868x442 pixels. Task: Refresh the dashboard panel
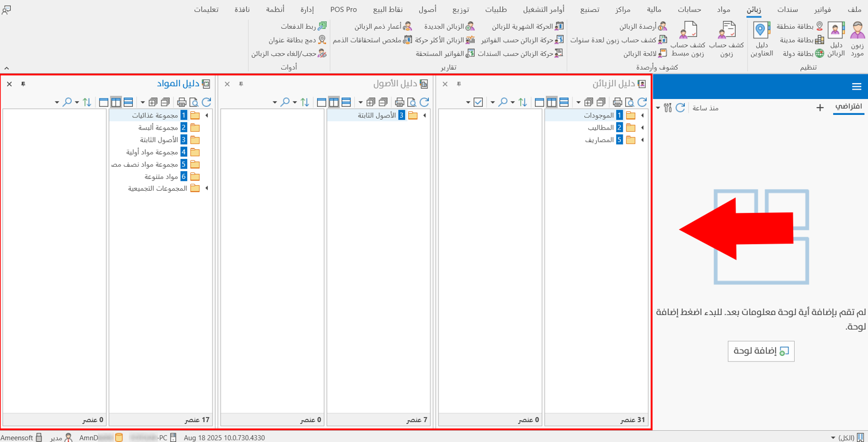click(680, 108)
